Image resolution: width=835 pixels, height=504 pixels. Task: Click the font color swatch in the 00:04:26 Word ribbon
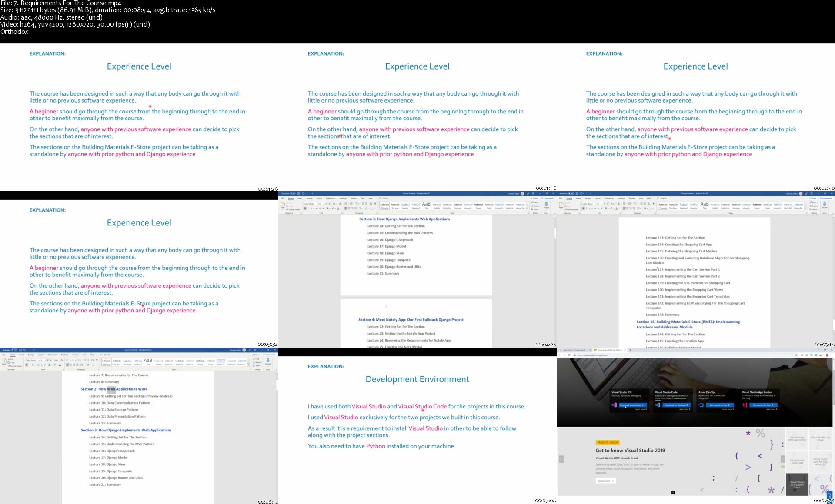[x=338, y=209]
